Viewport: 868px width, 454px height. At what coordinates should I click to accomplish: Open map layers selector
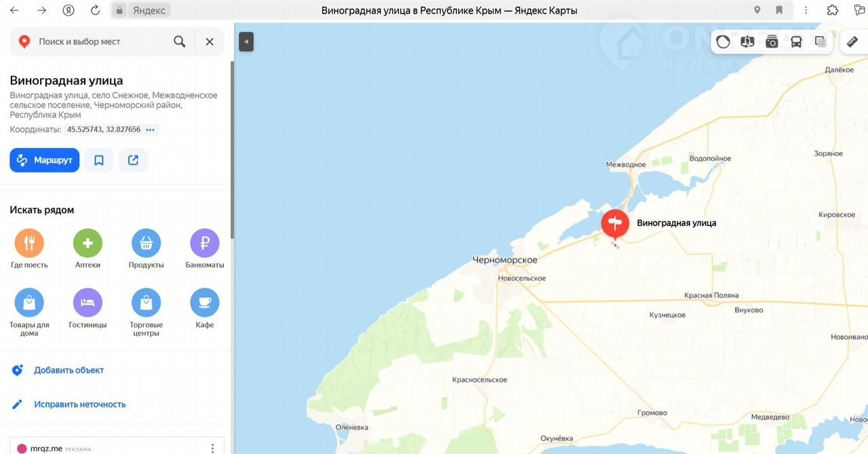pos(821,42)
